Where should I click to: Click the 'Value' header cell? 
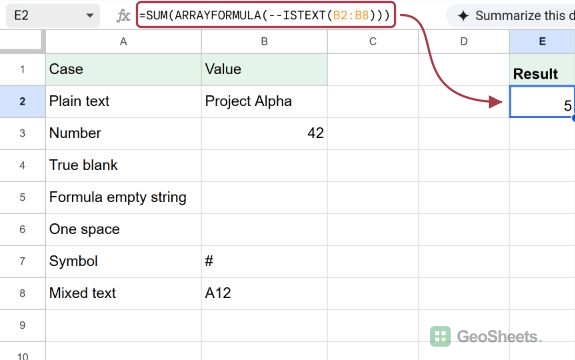point(264,70)
